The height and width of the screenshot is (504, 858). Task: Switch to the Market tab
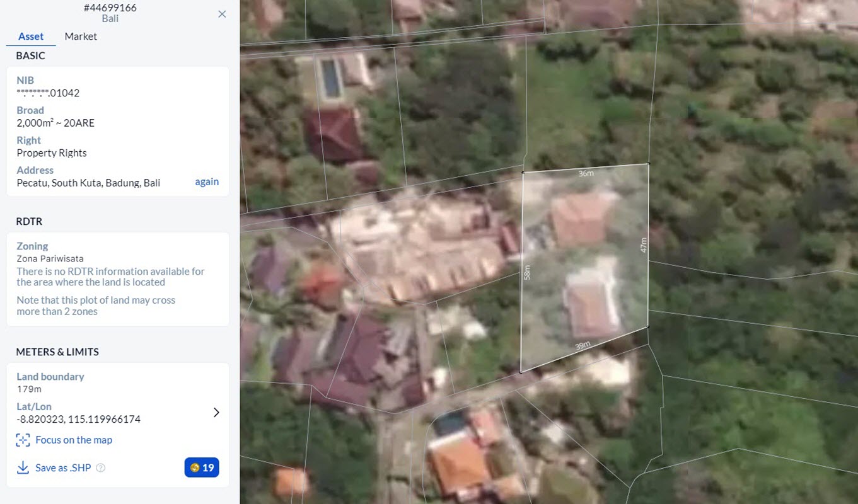(81, 37)
